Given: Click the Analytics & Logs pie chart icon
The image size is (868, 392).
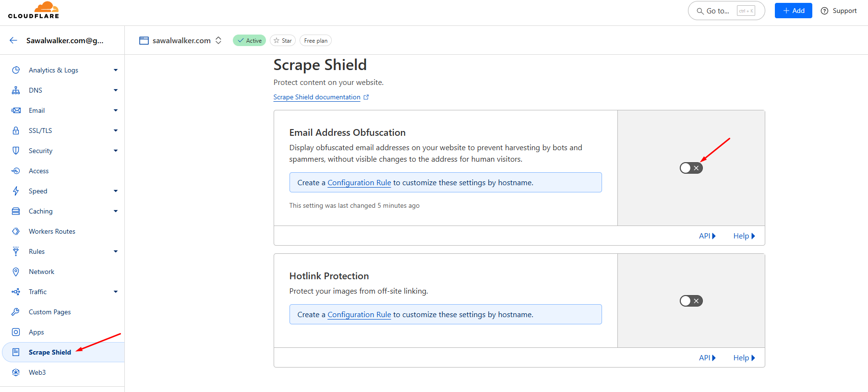Looking at the screenshot, I should [16, 70].
